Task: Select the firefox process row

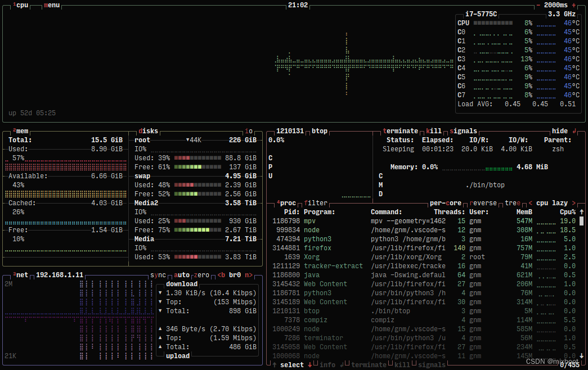Action: point(424,248)
